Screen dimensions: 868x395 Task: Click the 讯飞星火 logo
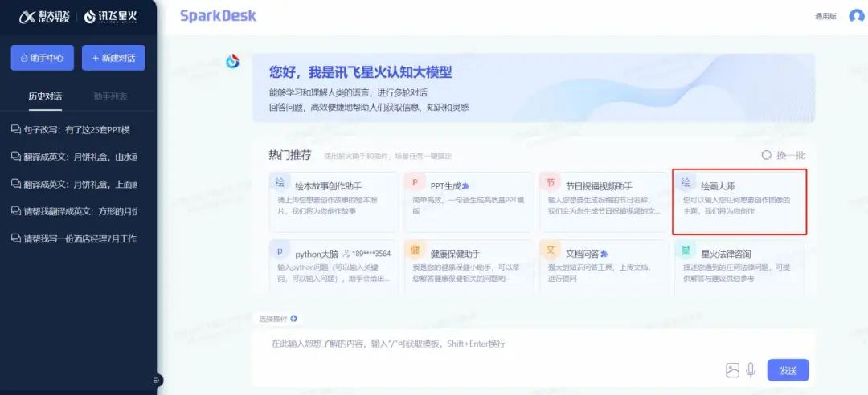111,17
